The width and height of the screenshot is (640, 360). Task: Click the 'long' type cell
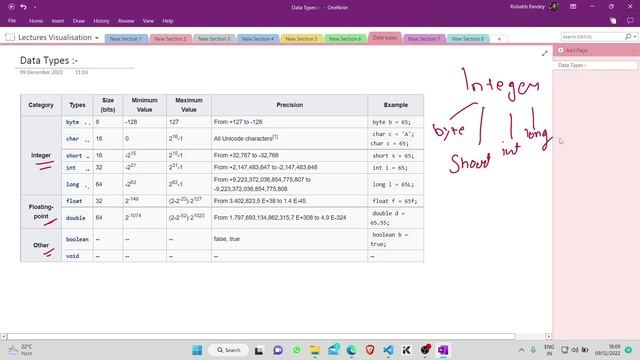tap(77, 184)
